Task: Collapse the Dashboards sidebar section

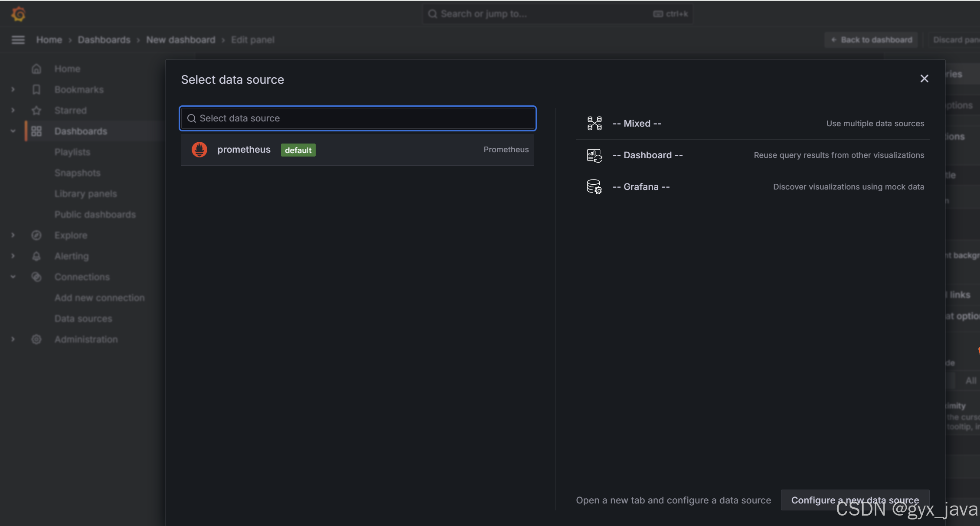Action: tap(13, 131)
